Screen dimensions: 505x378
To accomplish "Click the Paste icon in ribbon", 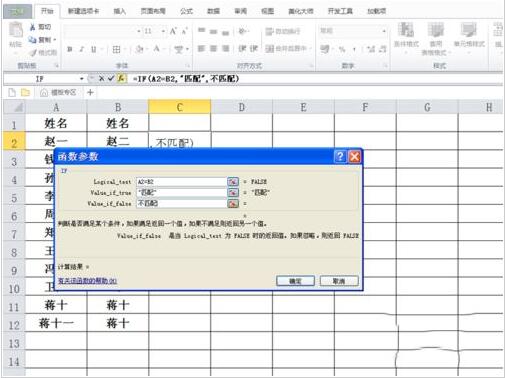I will [x=15, y=35].
